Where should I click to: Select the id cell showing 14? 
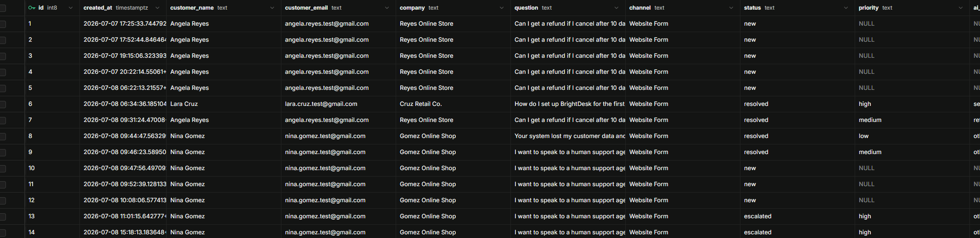[52, 232]
